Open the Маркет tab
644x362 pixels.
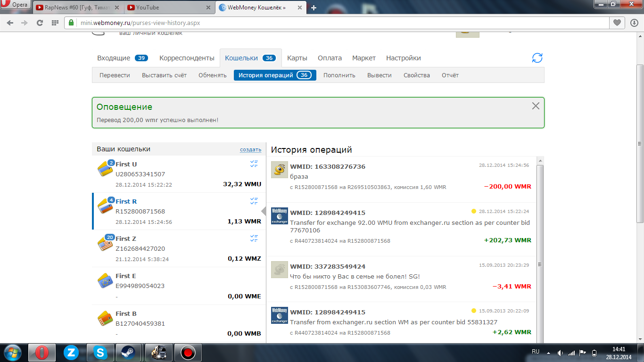click(364, 58)
